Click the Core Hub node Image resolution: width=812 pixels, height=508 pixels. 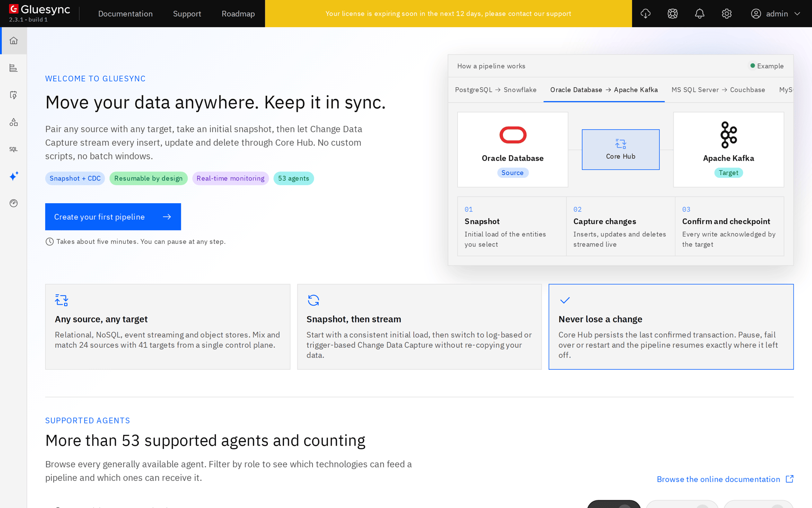coord(621,149)
